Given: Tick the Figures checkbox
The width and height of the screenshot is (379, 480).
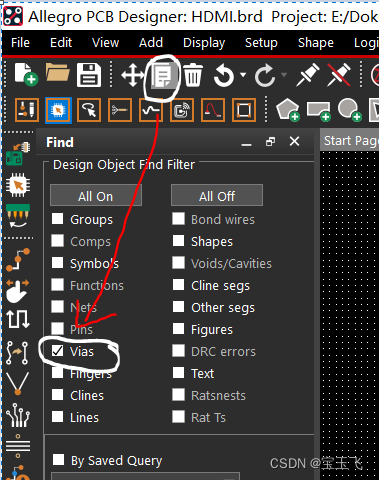Looking at the screenshot, I should point(178,329).
